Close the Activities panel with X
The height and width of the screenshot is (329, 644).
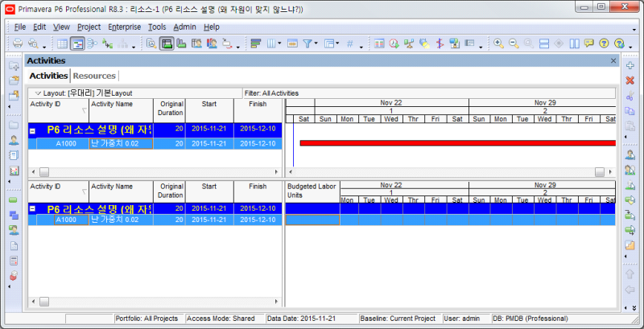tap(613, 60)
